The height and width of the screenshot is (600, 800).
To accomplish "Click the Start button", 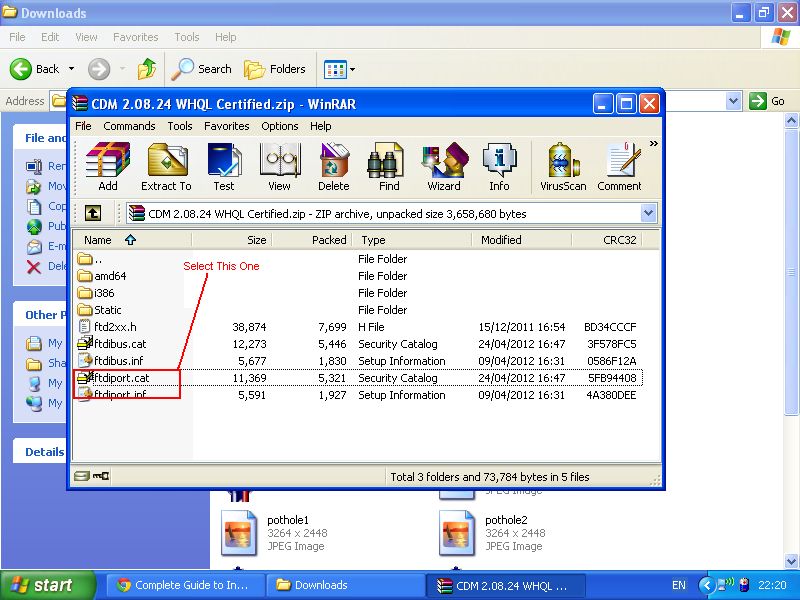I will tap(47, 585).
